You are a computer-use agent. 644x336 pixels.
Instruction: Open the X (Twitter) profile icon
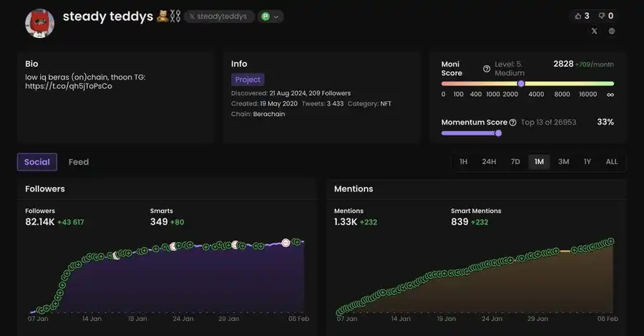595,32
